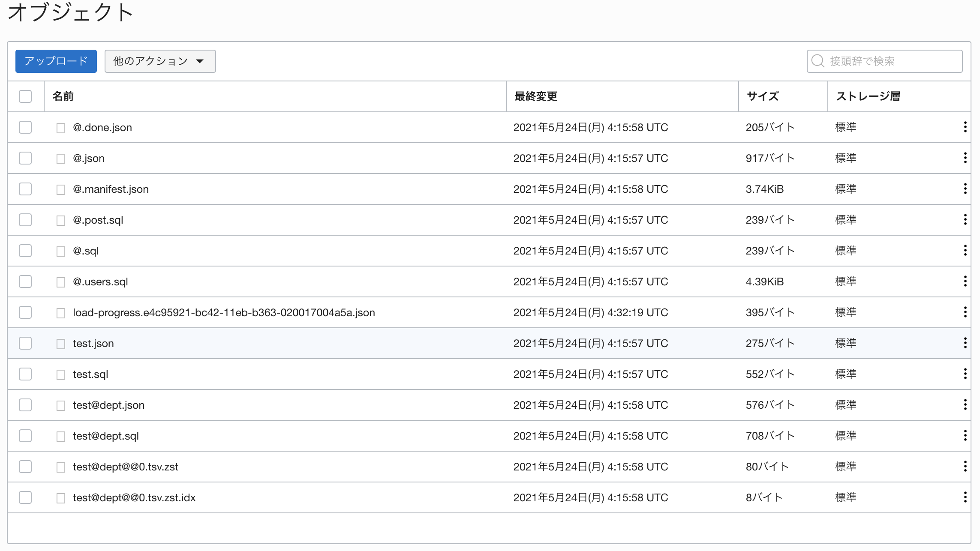Click kebab menu on test.json row

[x=965, y=343]
